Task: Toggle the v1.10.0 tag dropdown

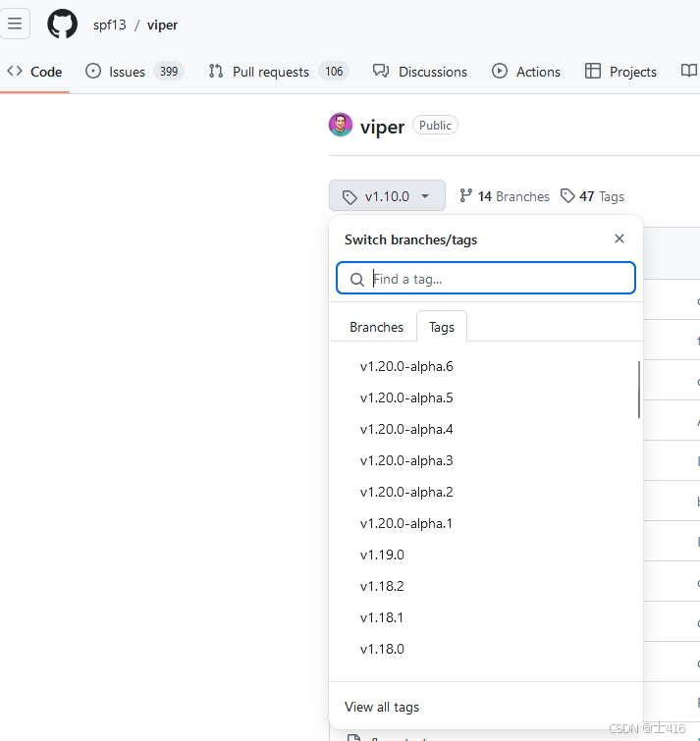Action: click(387, 195)
